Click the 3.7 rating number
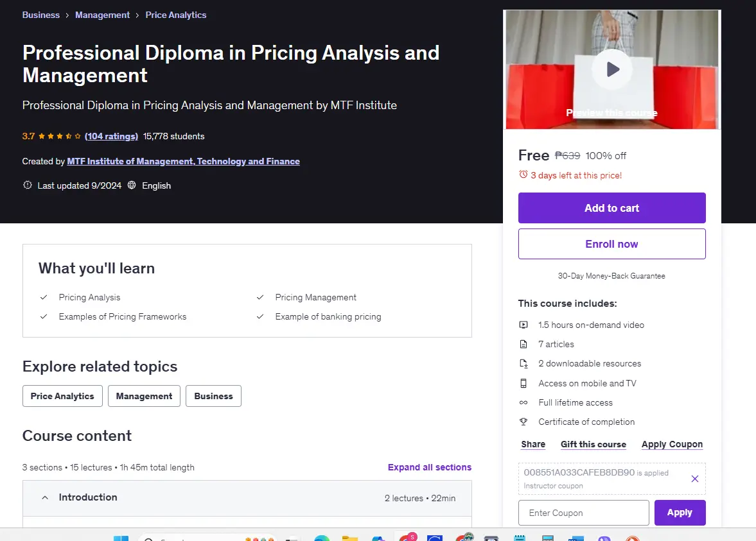The image size is (756, 541). pos(28,136)
